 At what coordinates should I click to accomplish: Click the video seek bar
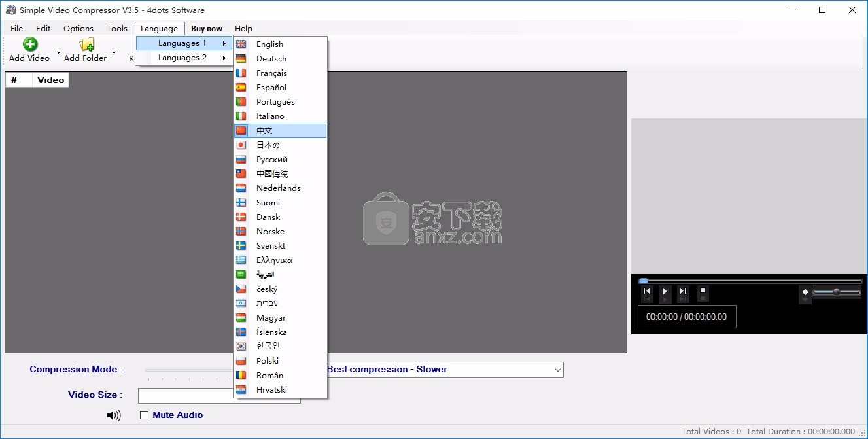750,281
